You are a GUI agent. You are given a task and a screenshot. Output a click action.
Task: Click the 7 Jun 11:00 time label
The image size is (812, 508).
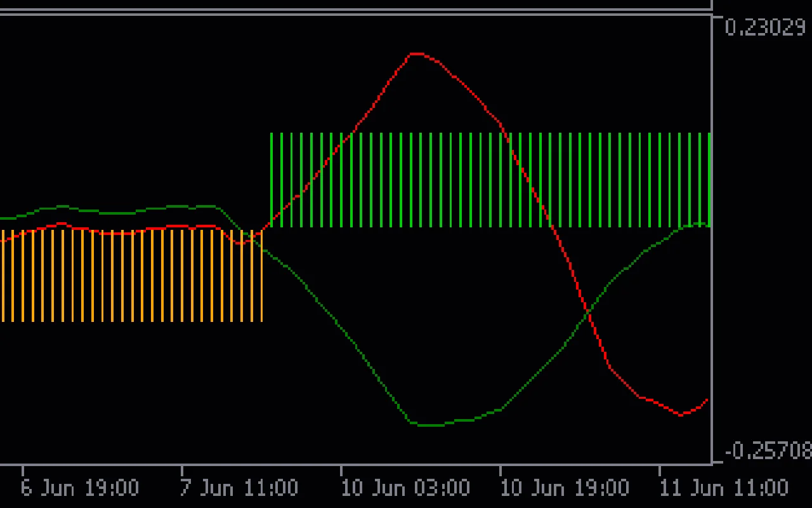pos(239,488)
